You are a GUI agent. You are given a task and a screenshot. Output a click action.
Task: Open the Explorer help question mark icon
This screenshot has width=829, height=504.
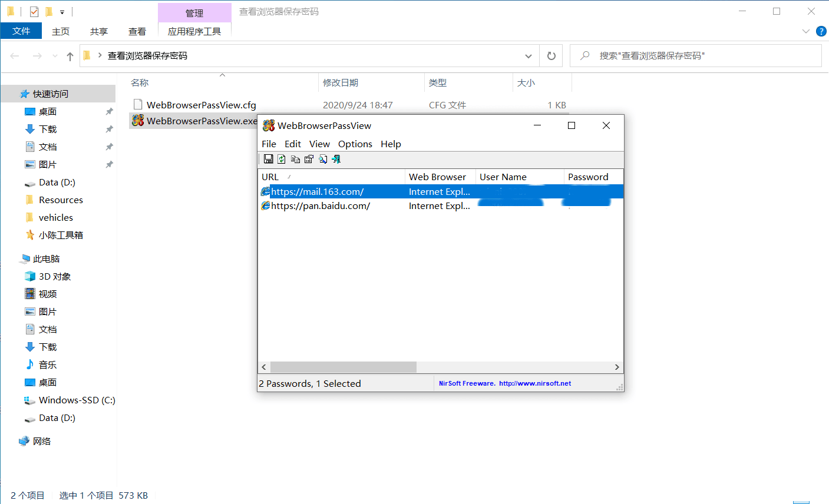[821, 31]
